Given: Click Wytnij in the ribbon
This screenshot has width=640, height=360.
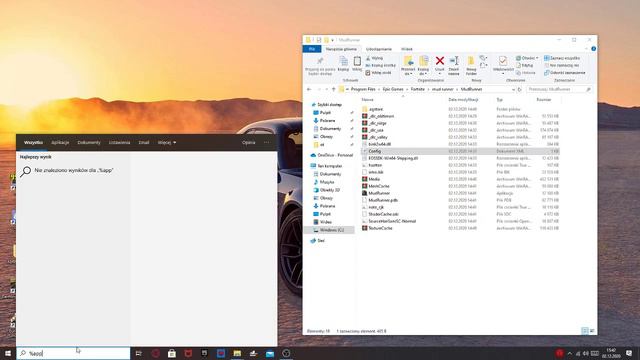Looking at the screenshot, I should 374,58.
